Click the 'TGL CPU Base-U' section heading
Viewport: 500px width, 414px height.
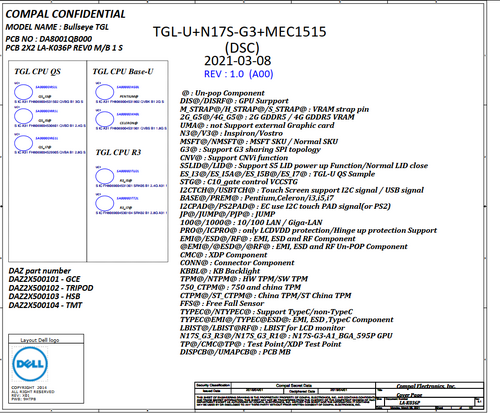[123, 71]
